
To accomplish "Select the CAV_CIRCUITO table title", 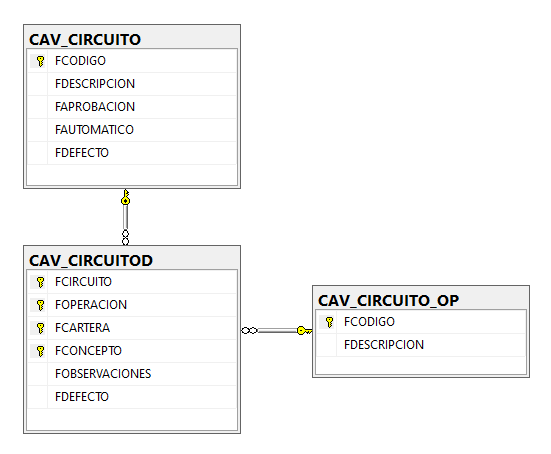I will (x=85, y=39).
